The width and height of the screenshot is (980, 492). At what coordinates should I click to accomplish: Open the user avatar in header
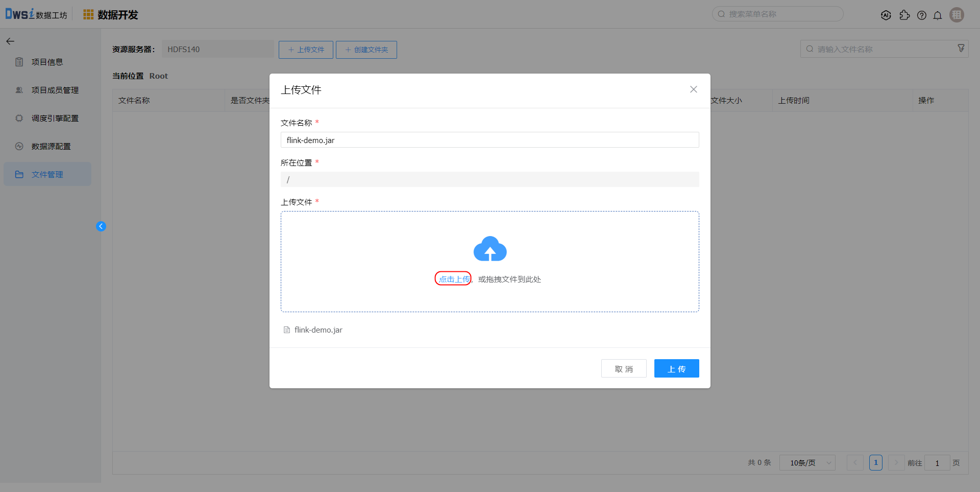pos(957,15)
